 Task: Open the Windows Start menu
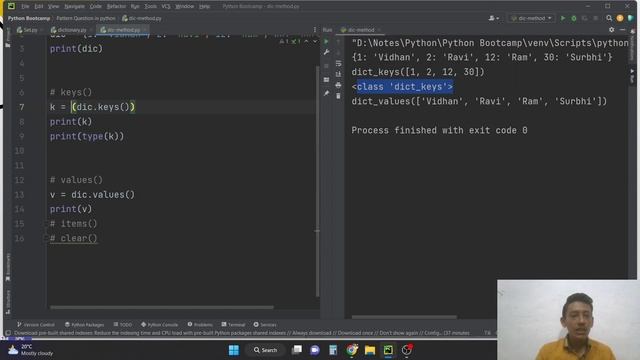233,350
